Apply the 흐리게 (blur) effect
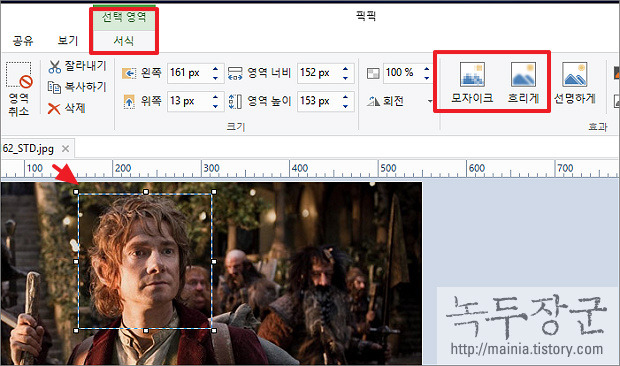Image resolution: width=620 pixels, height=366 pixels. pos(523,82)
